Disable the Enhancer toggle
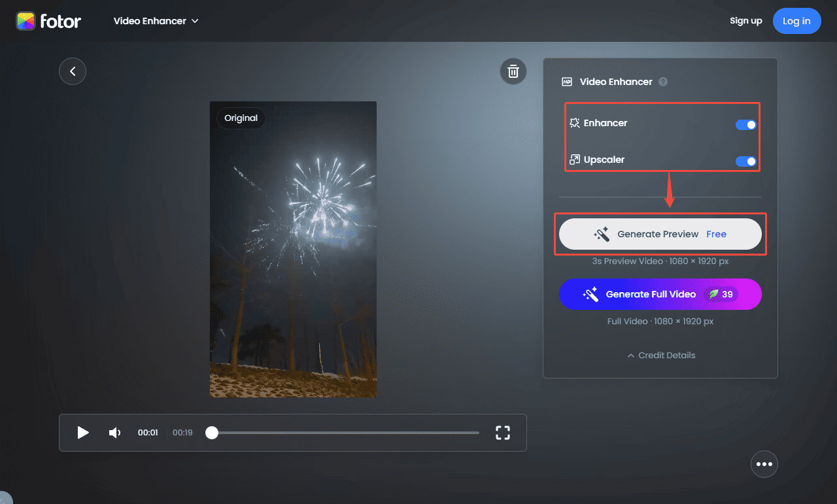Viewport: 837px width, 504px height. (x=745, y=124)
